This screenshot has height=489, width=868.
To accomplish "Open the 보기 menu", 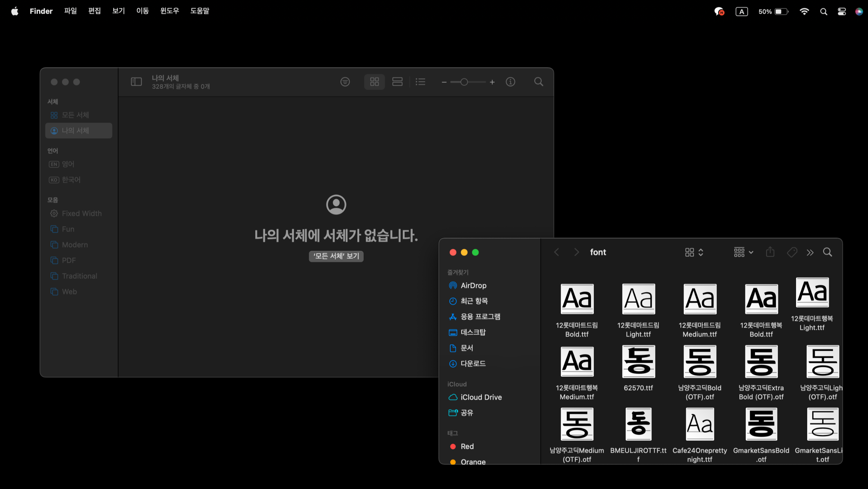I will pos(118,11).
